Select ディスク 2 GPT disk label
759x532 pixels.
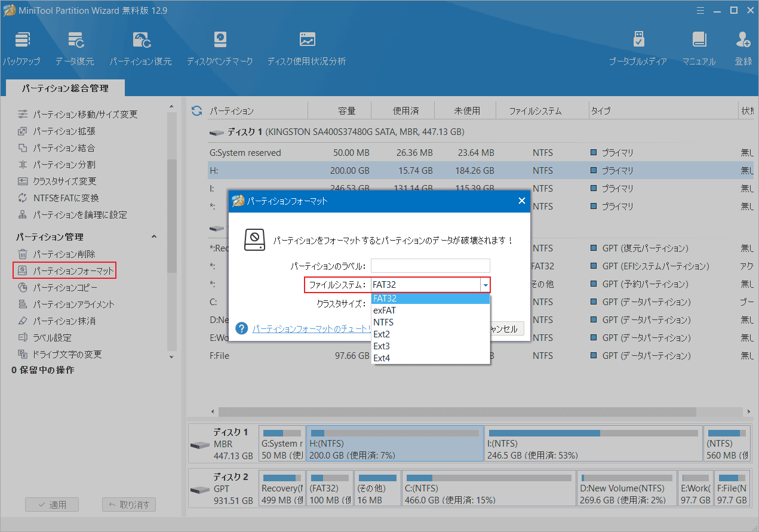click(x=223, y=488)
